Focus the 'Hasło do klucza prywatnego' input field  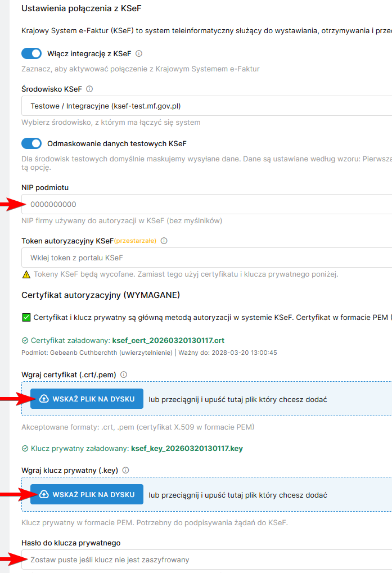pyautogui.click(x=207, y=560)
